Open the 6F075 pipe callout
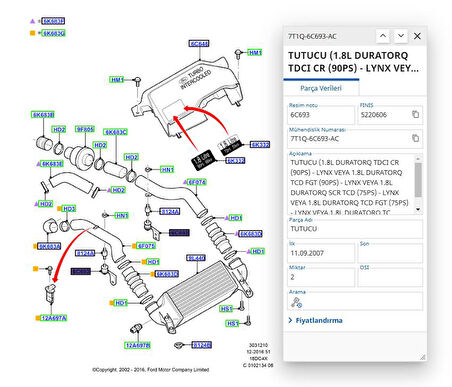This screenshot has width=452, height=387. [x=146, y=246]
